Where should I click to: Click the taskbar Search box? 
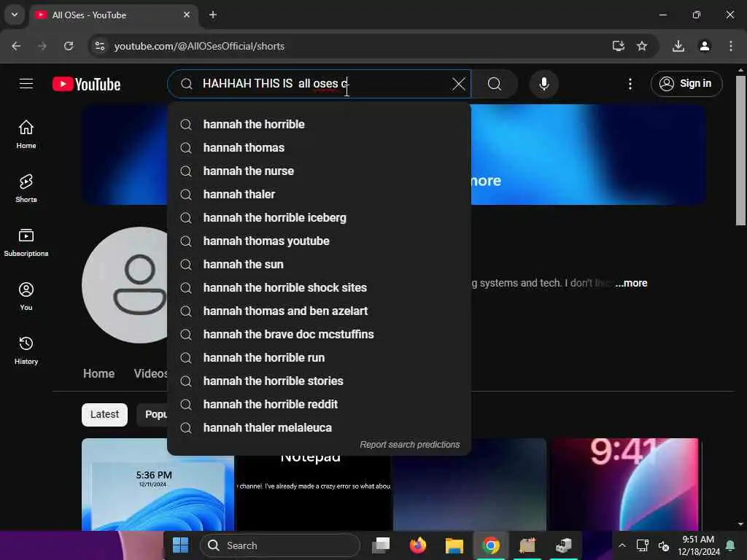click(280, 545)
